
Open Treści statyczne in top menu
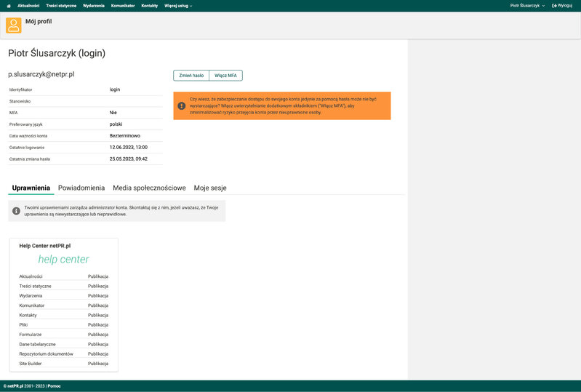(x=61, y=6)
